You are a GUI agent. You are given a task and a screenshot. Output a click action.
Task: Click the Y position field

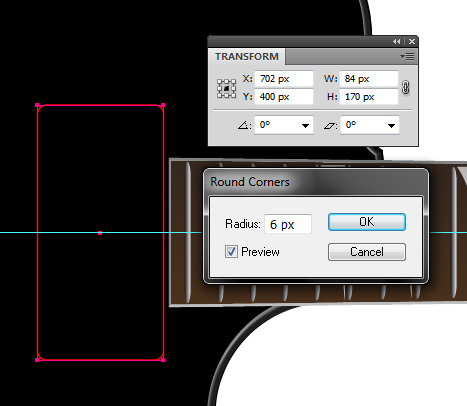(284, 97)
